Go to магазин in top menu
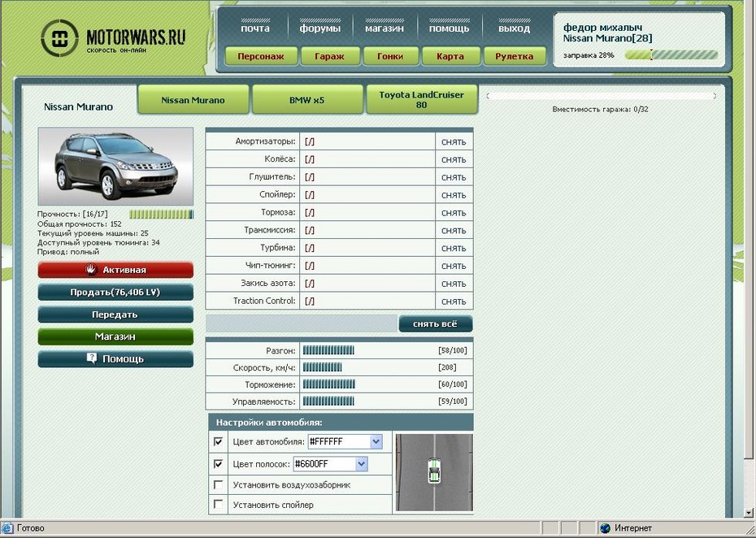756x538 pixels. coord(385,28)
